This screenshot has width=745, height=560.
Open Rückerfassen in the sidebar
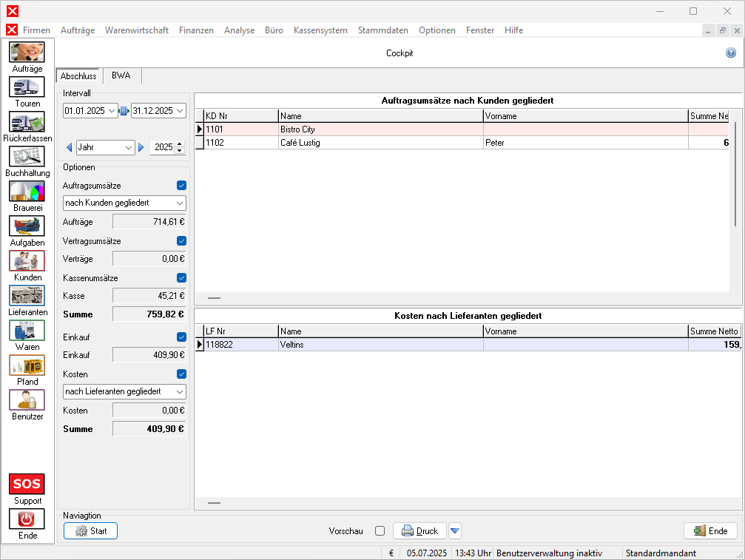coord(27,122)
